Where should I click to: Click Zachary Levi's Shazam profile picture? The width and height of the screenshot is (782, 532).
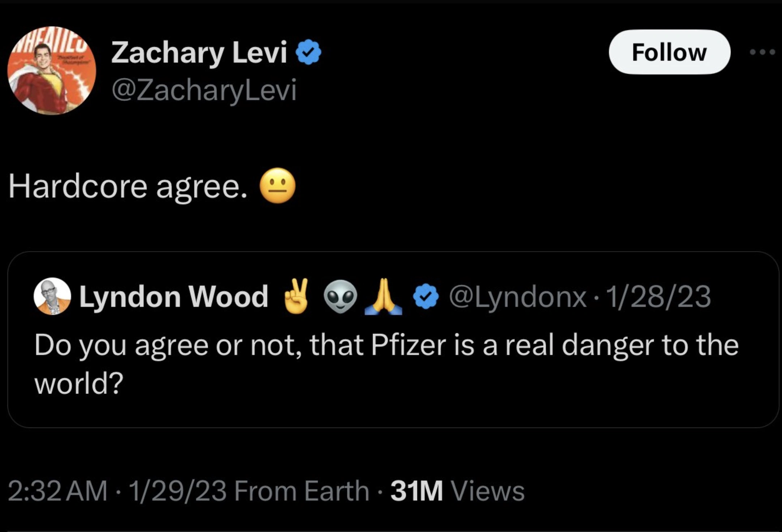52,70
